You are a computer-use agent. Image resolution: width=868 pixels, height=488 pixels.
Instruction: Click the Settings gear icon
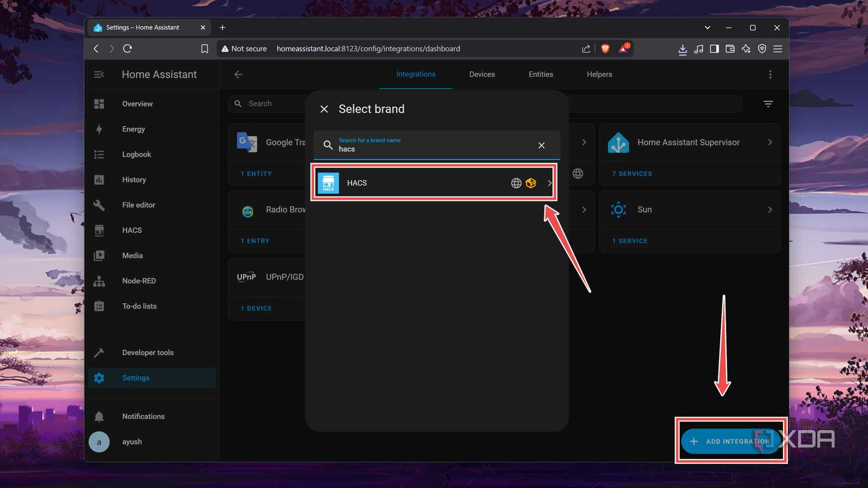click(x=99, y=378)
